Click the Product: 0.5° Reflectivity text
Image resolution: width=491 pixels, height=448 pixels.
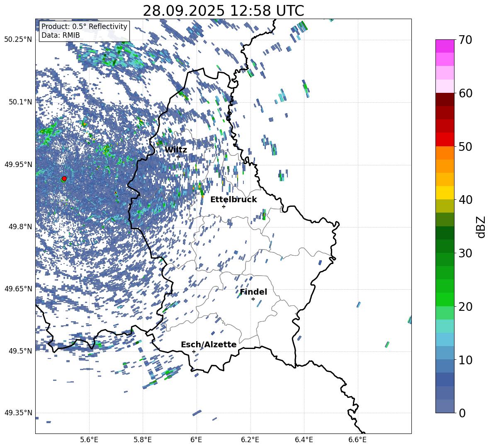tap(84, 27)
